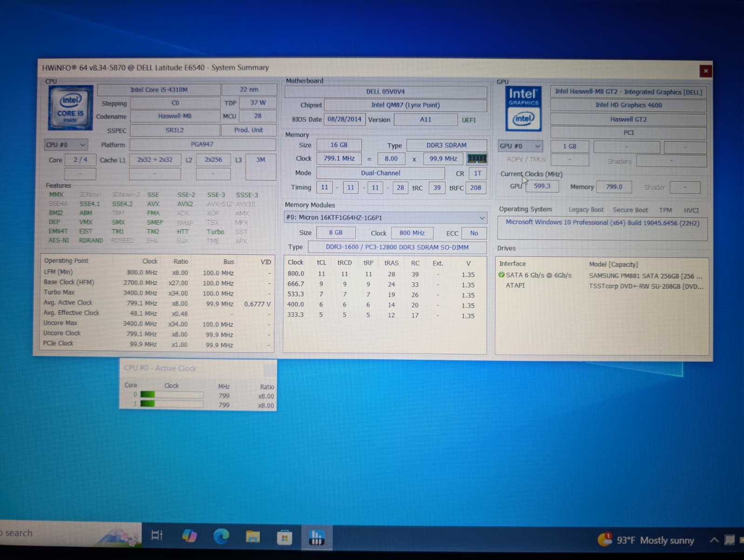Image resolution: width=744 pixels, height=560 pixels.
Task: Click the UEFI indicator
Action: point(469,120)
